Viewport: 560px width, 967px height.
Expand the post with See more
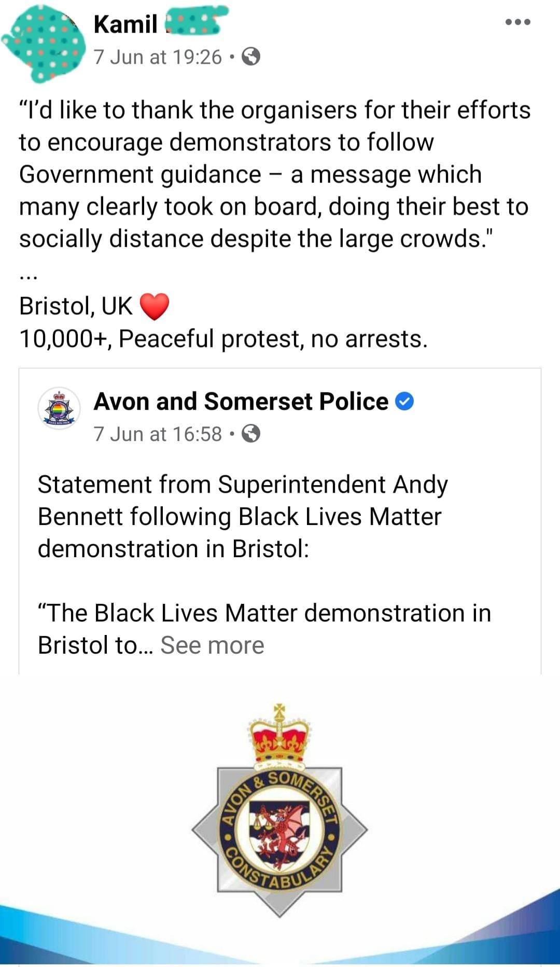(212, 645)
